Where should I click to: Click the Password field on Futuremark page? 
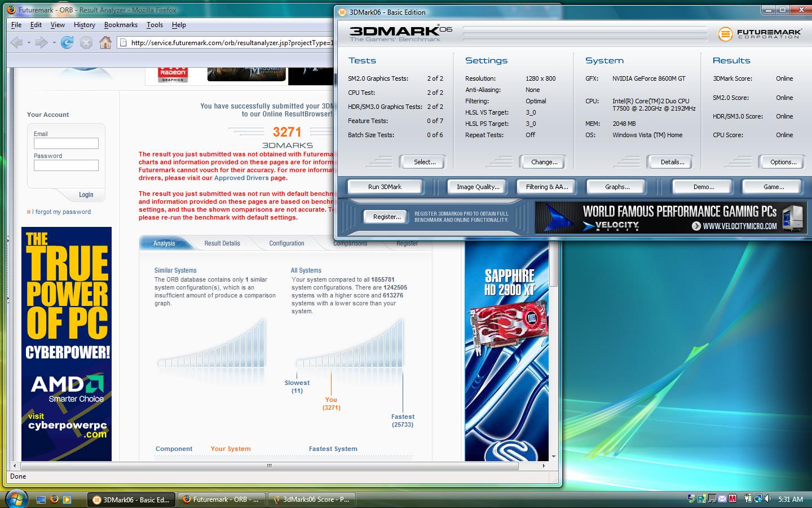(66, 165)
